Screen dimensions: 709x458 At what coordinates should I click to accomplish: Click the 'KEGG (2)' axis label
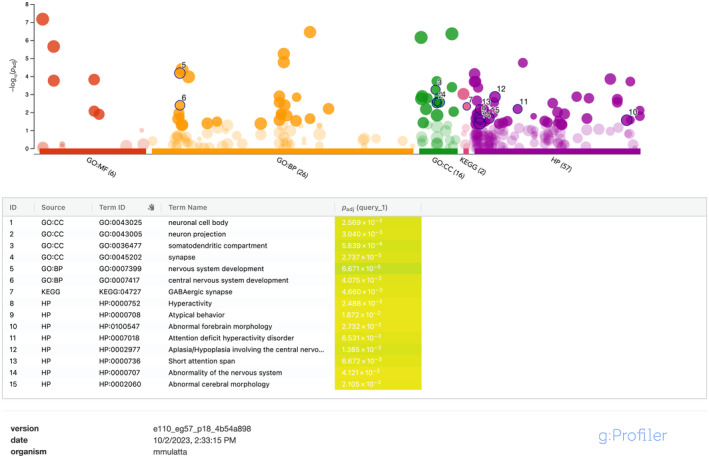click(x=473, y=166)
